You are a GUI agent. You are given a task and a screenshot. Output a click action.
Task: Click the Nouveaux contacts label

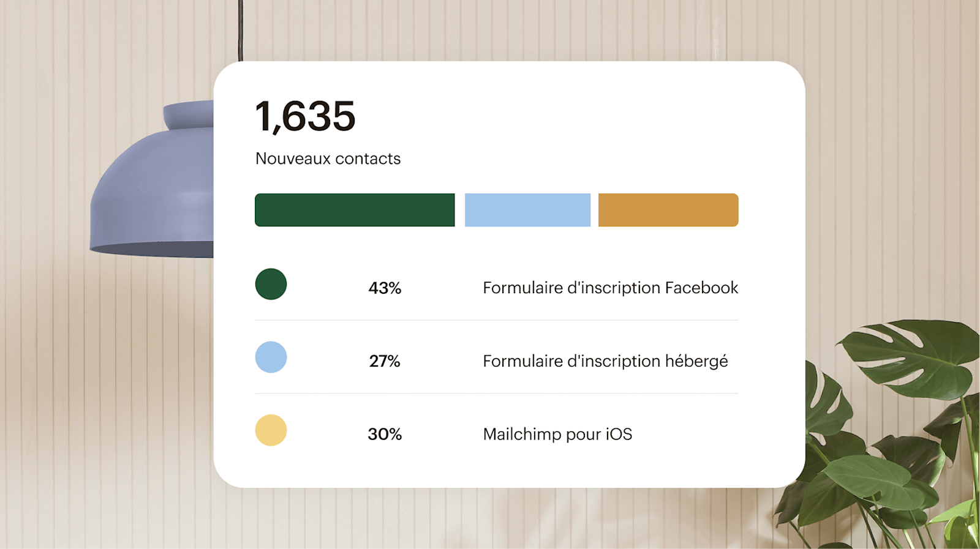pyautogui.click(x=328, y=159)
